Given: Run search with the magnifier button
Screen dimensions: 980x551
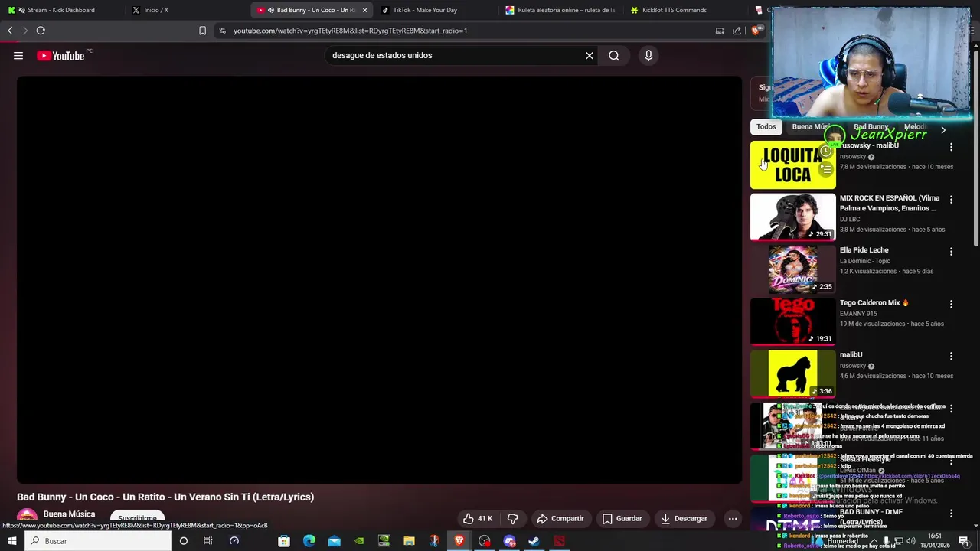Looking at the screenshot, I should point(614,56).
